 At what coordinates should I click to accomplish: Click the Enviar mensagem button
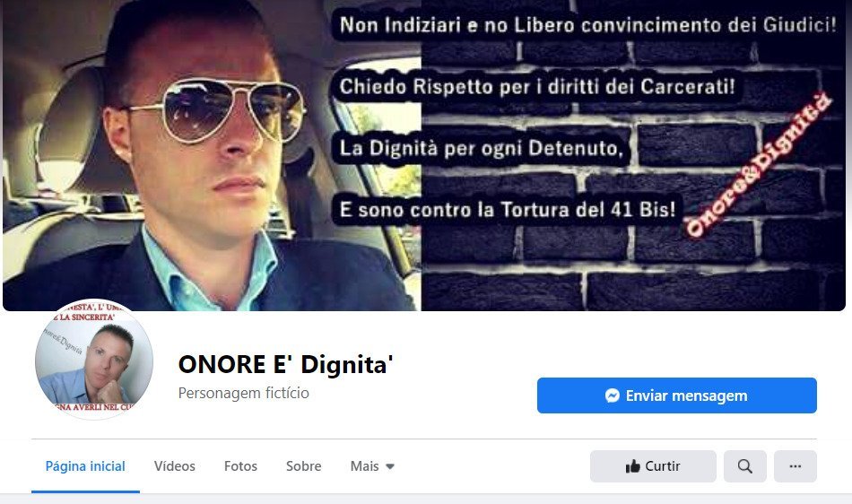click(677, 395)
